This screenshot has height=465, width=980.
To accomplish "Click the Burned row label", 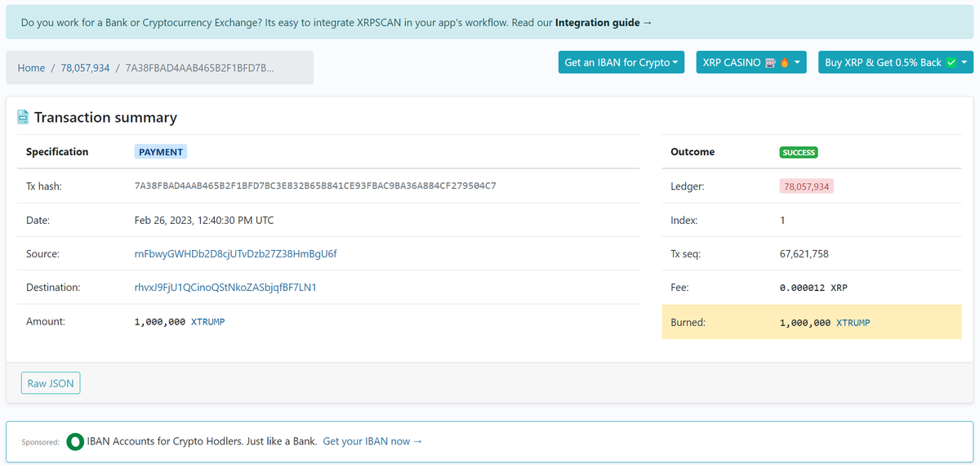I will click(688, 323).
